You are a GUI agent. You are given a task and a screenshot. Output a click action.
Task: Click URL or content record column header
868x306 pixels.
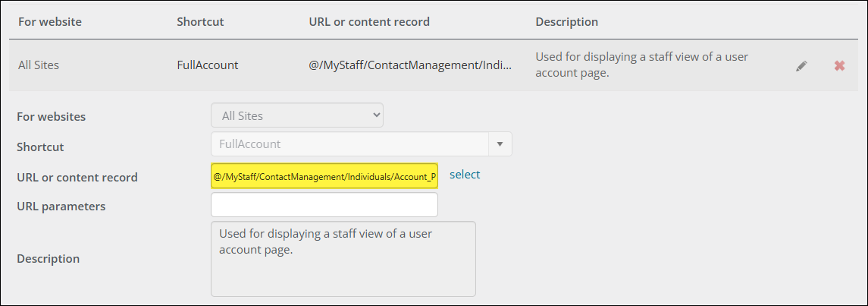point(369,22)
